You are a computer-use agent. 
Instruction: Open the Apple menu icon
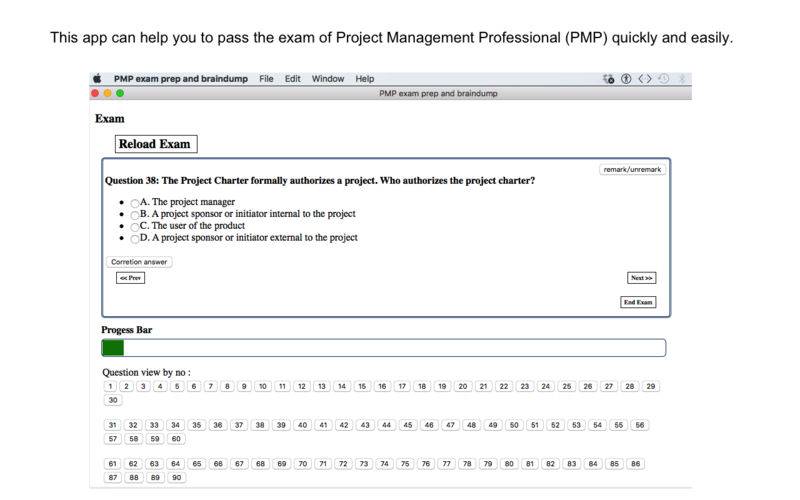[97, 79]
